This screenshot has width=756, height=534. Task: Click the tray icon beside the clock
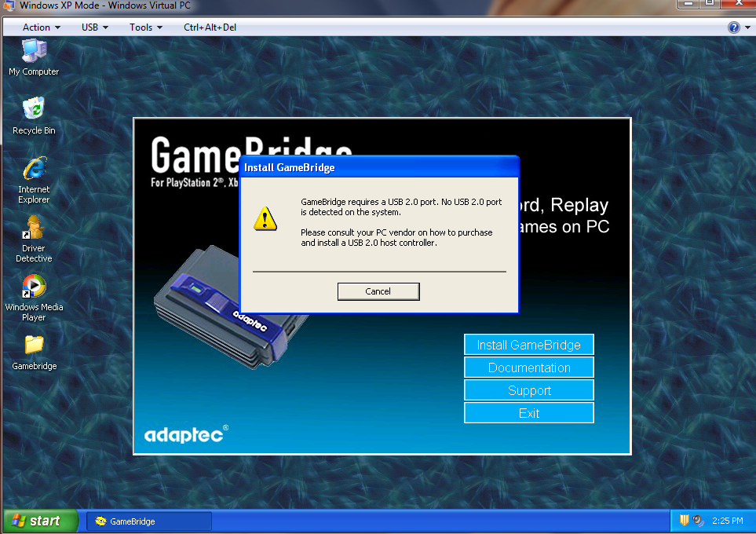click(x=698, y=521)
